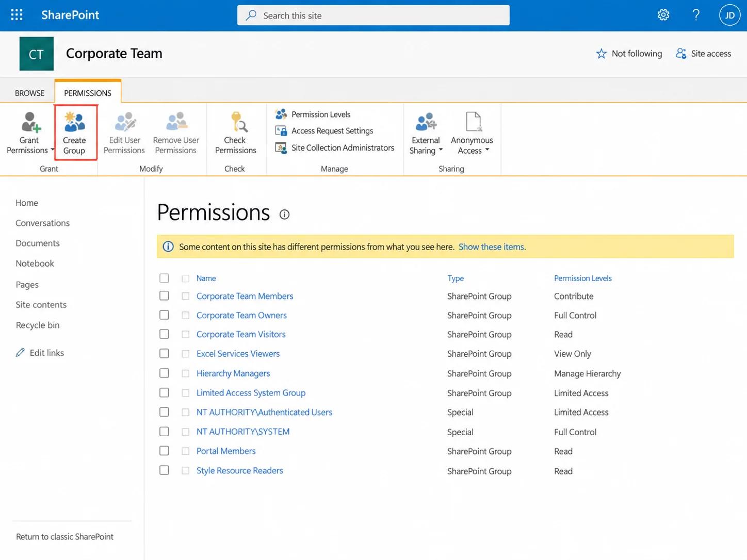Viewport: 747px width, 560px height.
Task: Tick the Limited Access System Group checkbox
Action: pos(164,393)
